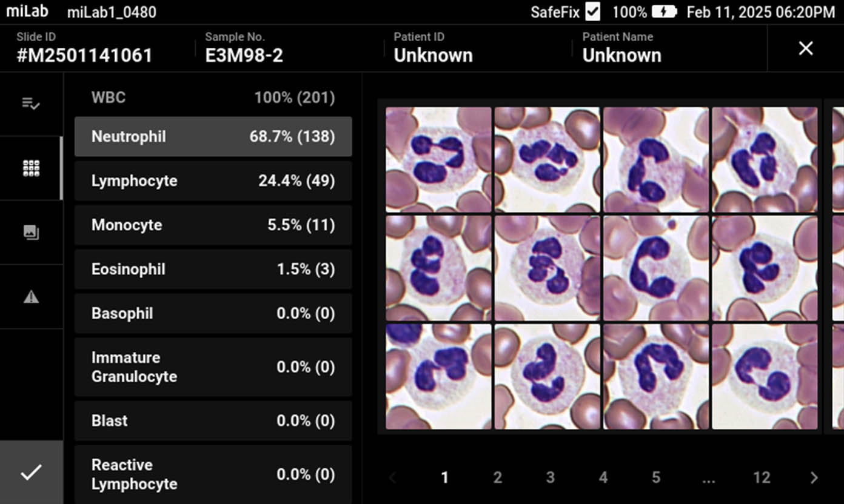Select the cell grid view icon
This screenshot has width=844, height=504.
pos(31,168)
